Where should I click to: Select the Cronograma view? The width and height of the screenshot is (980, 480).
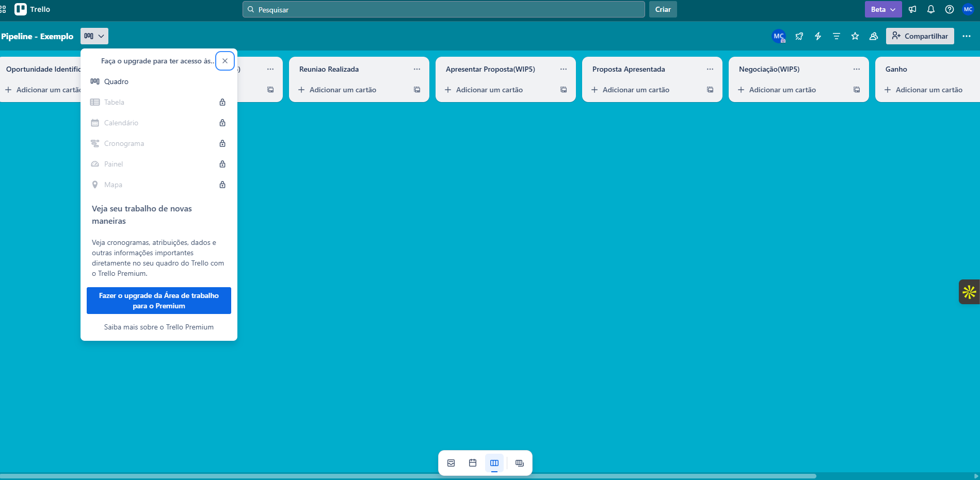pos(159,143)
